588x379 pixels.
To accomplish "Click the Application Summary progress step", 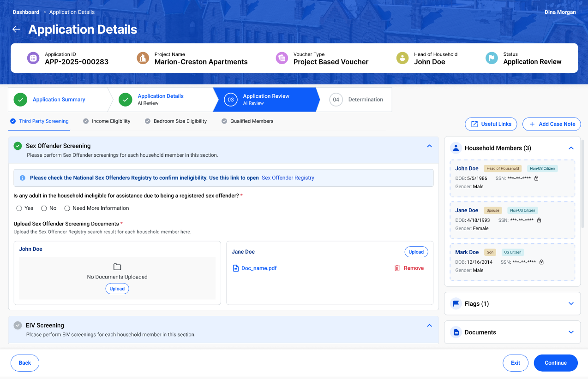I will tap(59, 100).
